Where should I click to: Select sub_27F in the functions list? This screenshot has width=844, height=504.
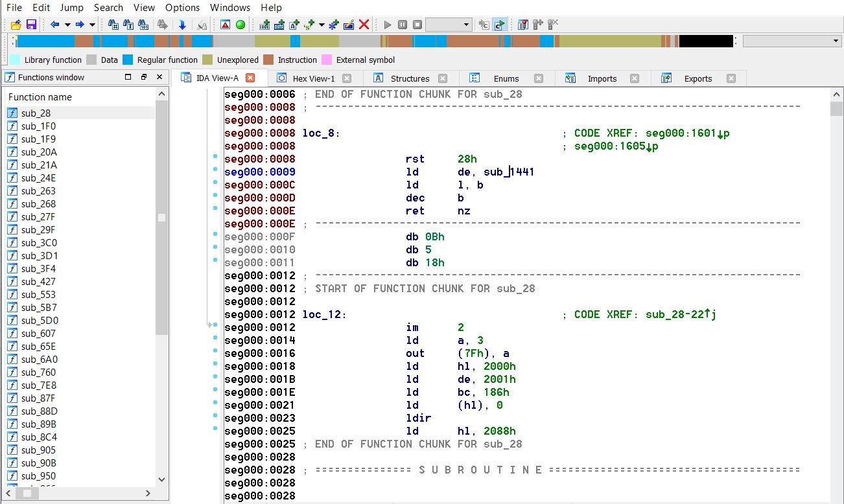[x=38, y=217]
